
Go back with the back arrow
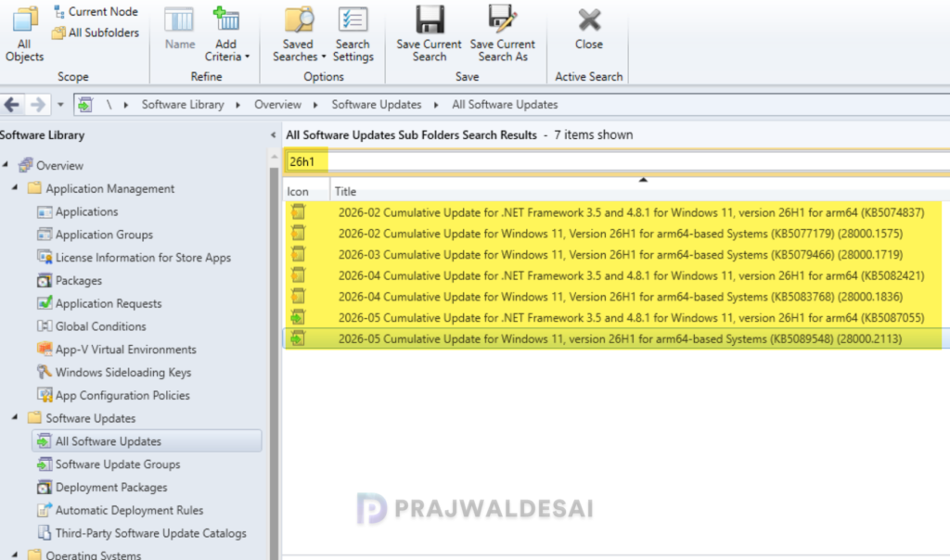(x=11, y=105)
